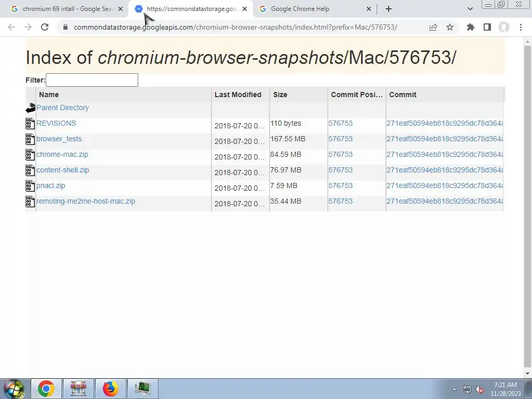
Task: Open commit position 576753 in chrome-mac.zip row
Action: pos(340,154)
